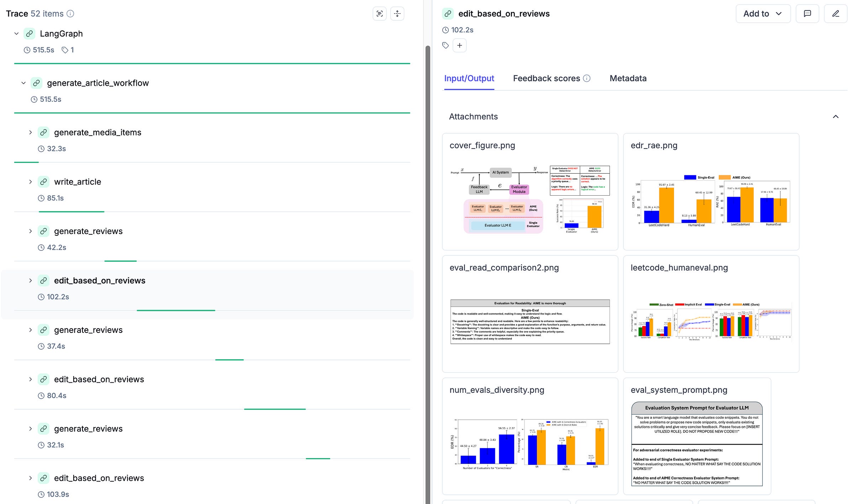Open the comments icon button
Viewport: 854px width, 504px height.
pos(807,14)
